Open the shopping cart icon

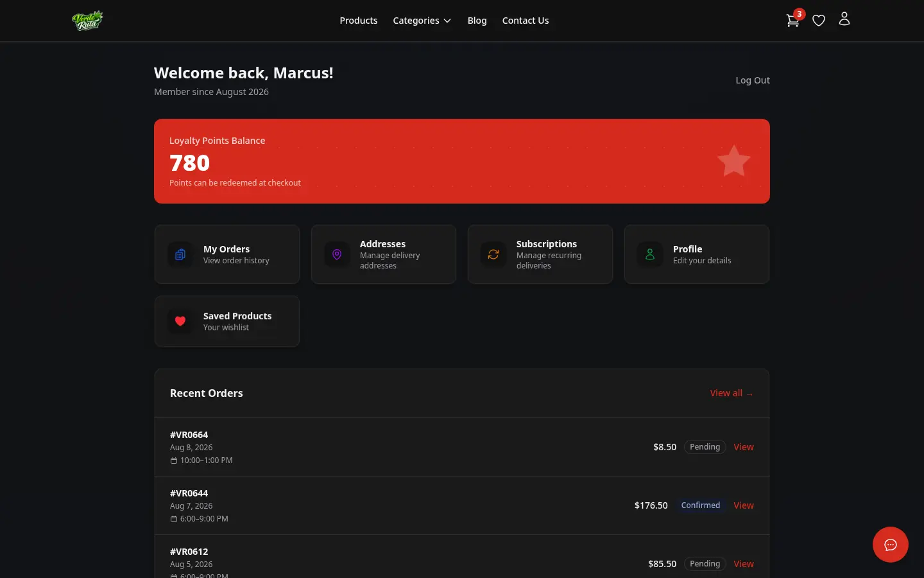pyautogui.click(x=792, y=21)
